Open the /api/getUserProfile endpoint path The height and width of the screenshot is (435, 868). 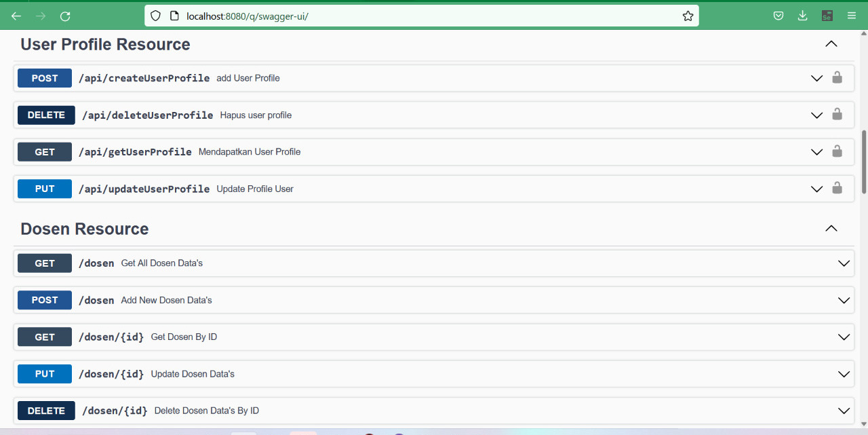(x=135, y=152)
